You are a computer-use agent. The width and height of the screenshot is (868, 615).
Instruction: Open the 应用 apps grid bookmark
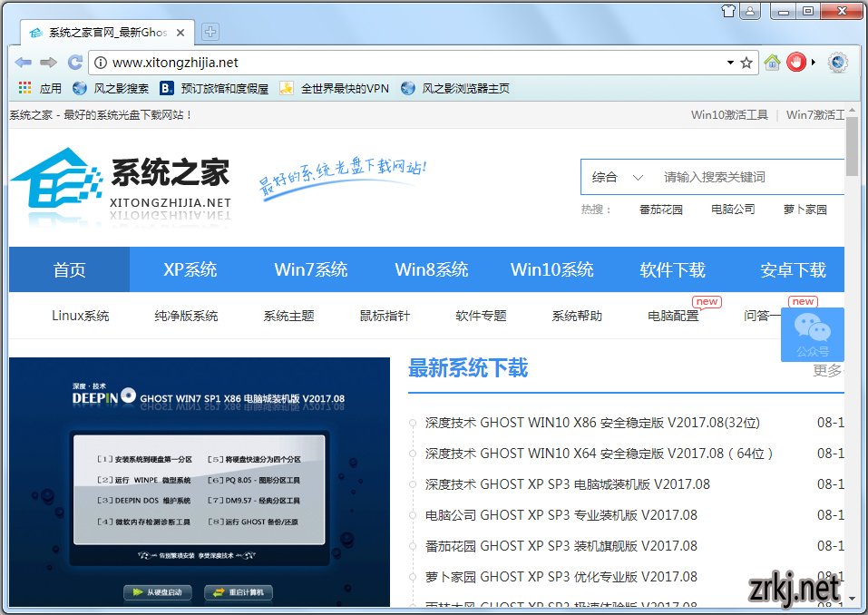[x=40, y=88]
